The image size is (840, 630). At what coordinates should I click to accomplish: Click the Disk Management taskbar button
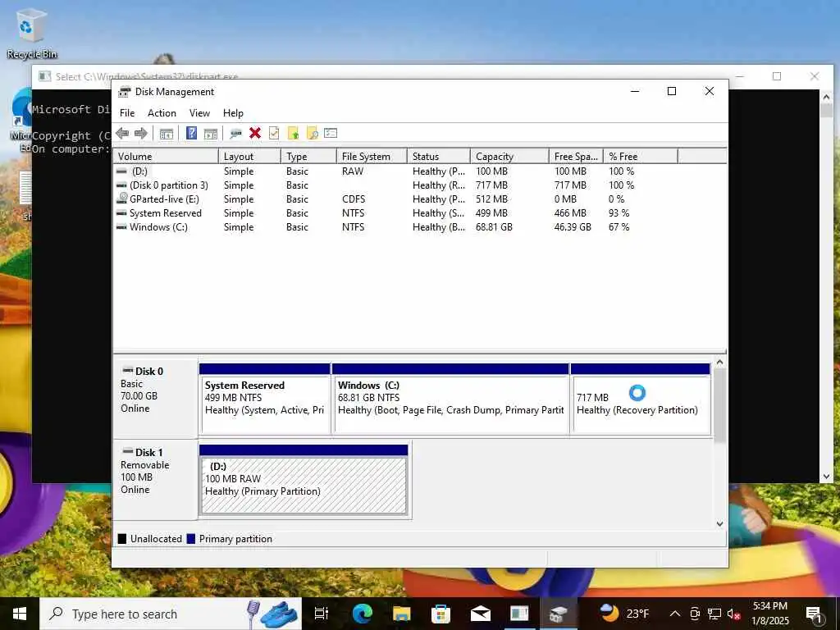tap(558, 614)
